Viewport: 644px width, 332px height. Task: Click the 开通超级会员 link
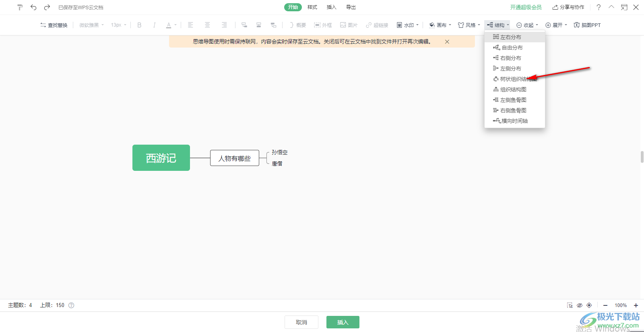[x=526, y=7]
